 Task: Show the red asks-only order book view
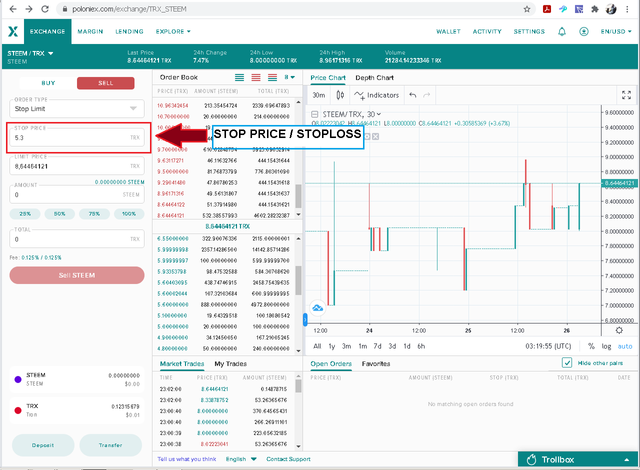[x=256, y=77]
